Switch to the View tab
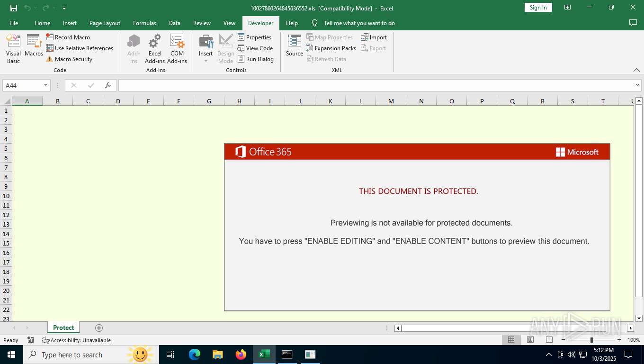Image resolution: width=644 pixels, height=364 pixels. coord(229,23)
